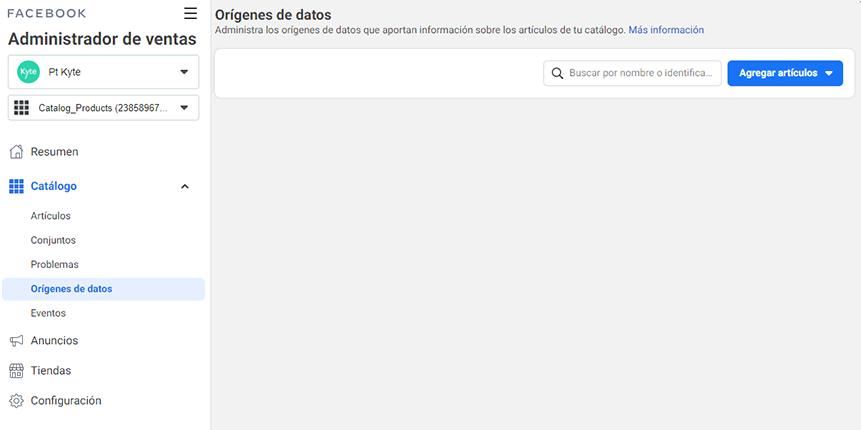
Task: Go to Resumen in the sidebar
Action: tap(54, 152)
